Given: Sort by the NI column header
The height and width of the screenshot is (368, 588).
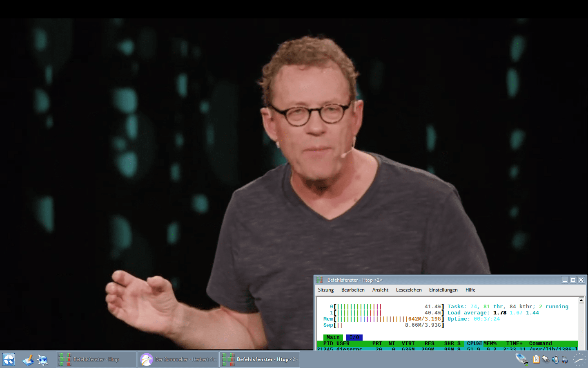Looking at the screenshot, I should [x=392, y=343].
